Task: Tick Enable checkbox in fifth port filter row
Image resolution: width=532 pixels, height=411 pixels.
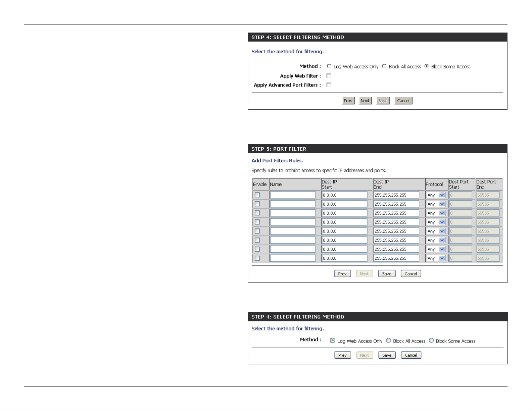Action: pos(257,231)
